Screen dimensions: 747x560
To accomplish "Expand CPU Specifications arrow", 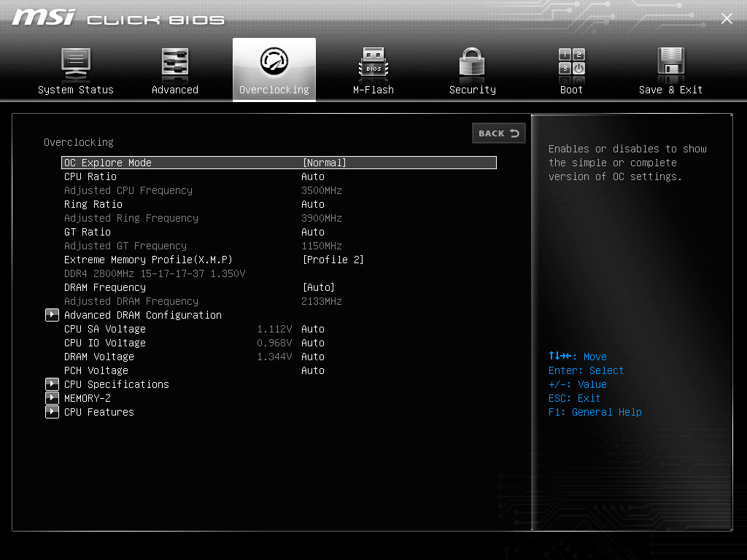I will point(52,384).
